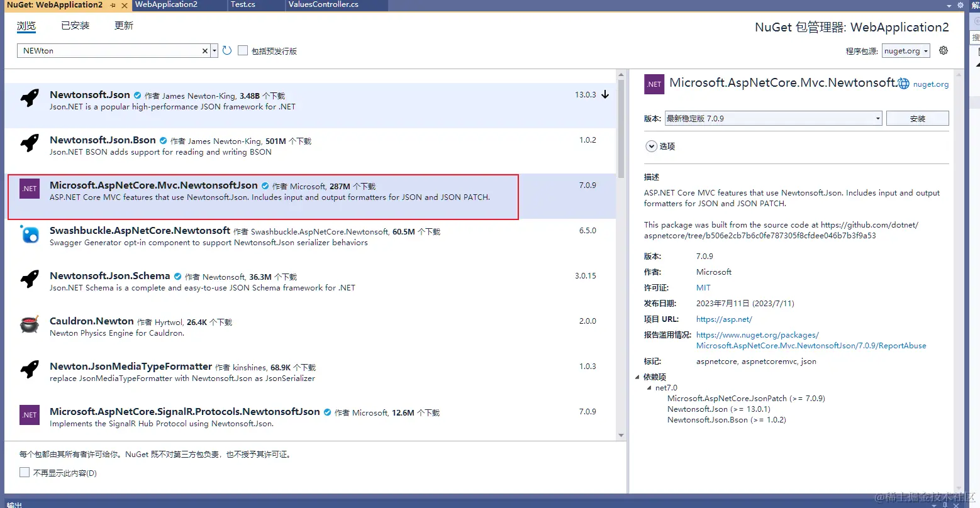Click the globe icon beside nuget.org link
The height and width of the screenshot is (508, 980).
904,84
